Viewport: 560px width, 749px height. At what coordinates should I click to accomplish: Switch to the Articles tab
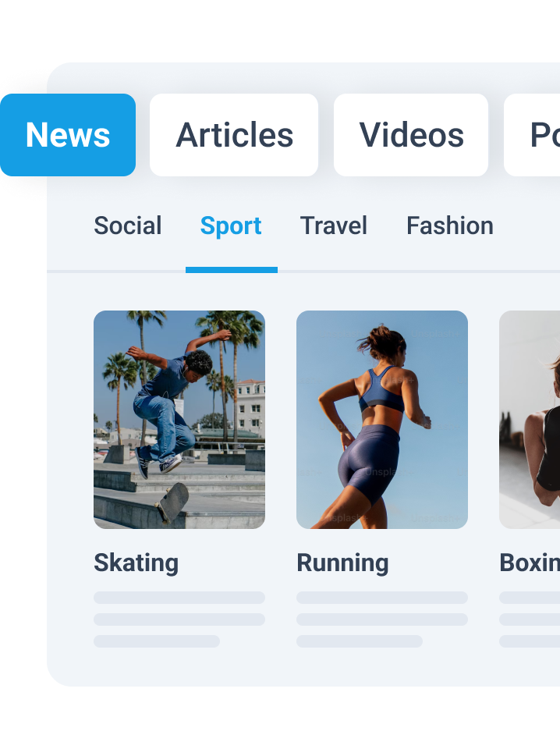pos(234,135)
